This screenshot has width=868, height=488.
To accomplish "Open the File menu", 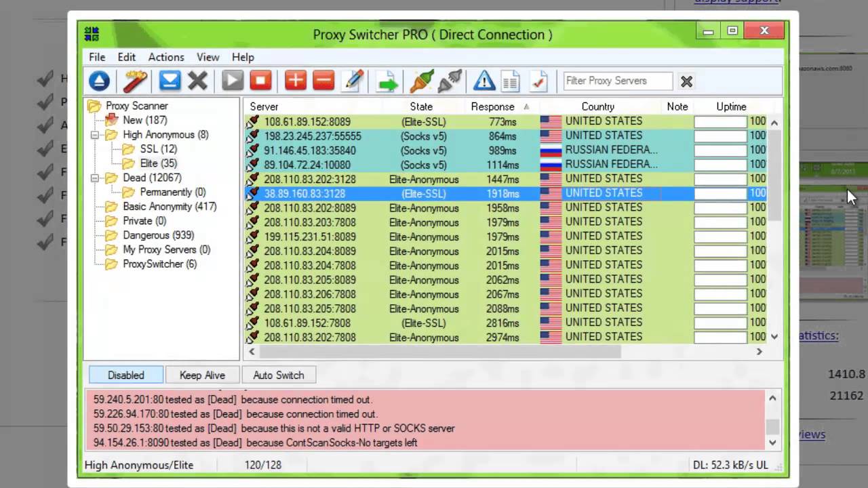I will pos(97,57).
